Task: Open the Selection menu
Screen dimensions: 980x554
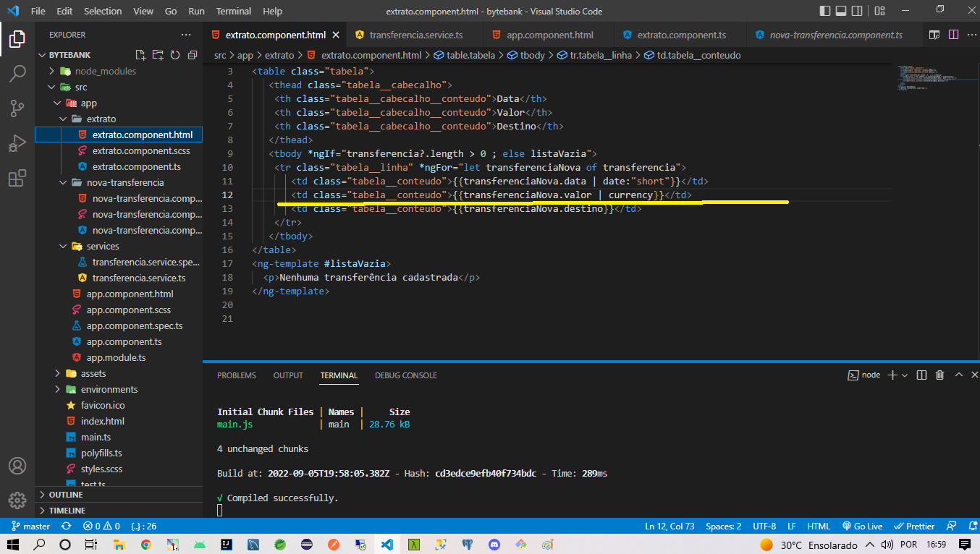Action: [103, 11]
